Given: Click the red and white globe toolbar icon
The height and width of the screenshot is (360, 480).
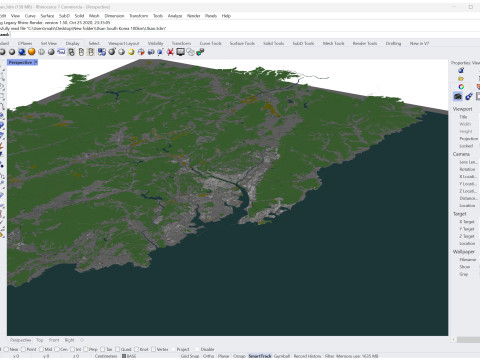Looking at the screenshot, I should pos(141,52).
